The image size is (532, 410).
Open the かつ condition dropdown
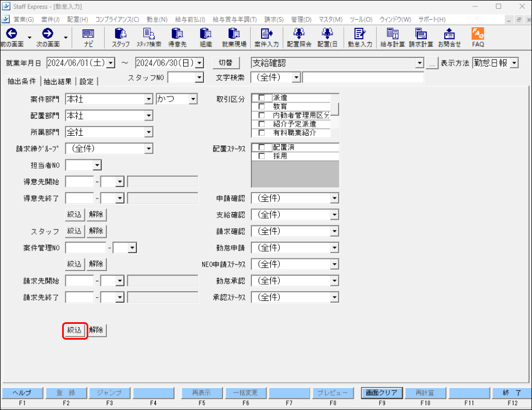click(193, 99)
